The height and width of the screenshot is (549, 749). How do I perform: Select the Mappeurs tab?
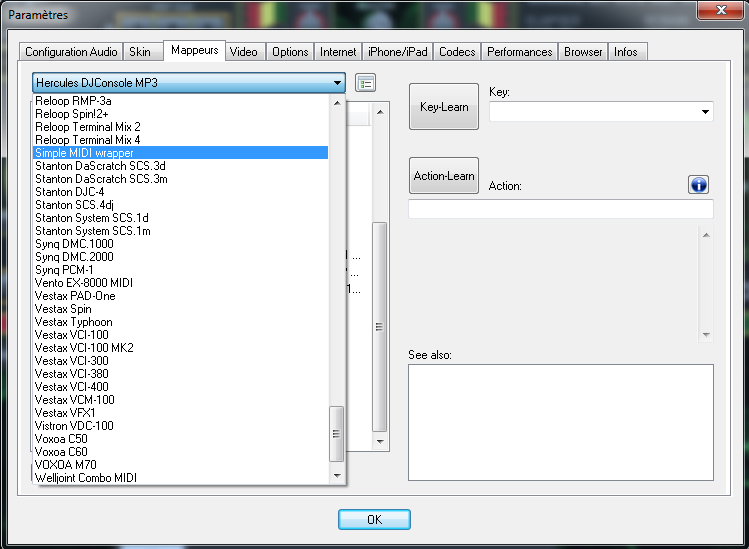pyautogui.click(x=194, y=50)
